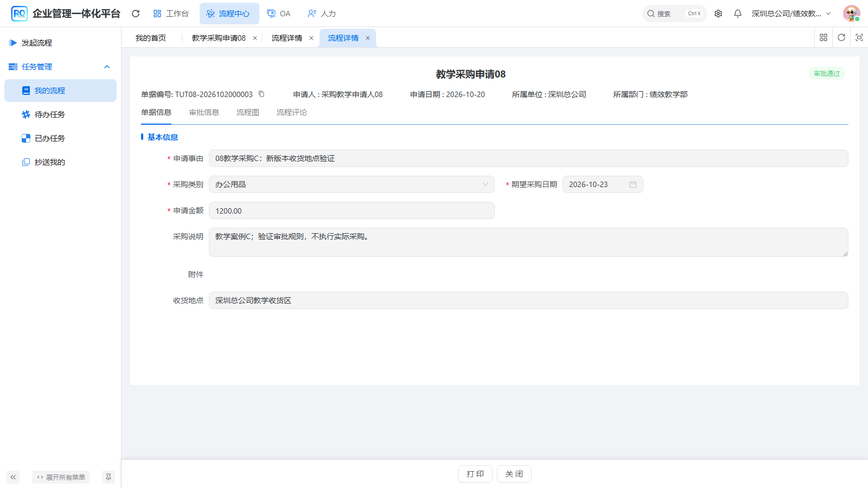The width and height of the screenshot is (868, 488).
Task: Pin the sidebar menu
Action: (x=108, y=477)
